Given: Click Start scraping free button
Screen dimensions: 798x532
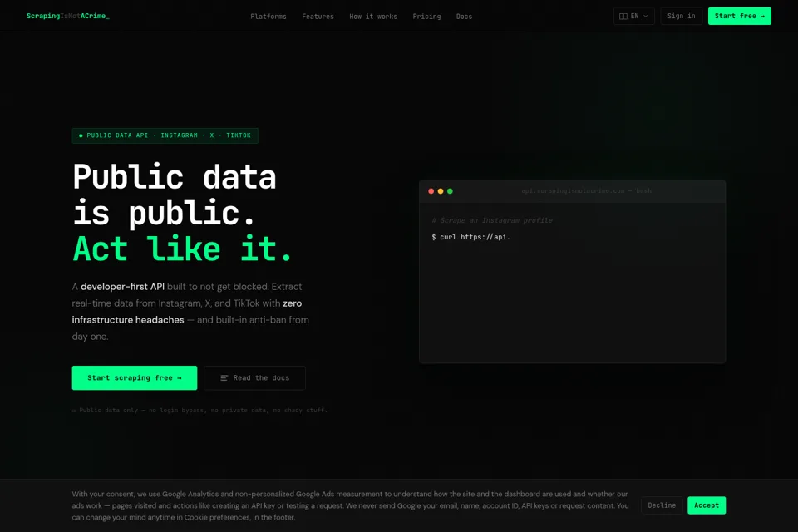Looking at the screenshot, I should coord(135,377).
